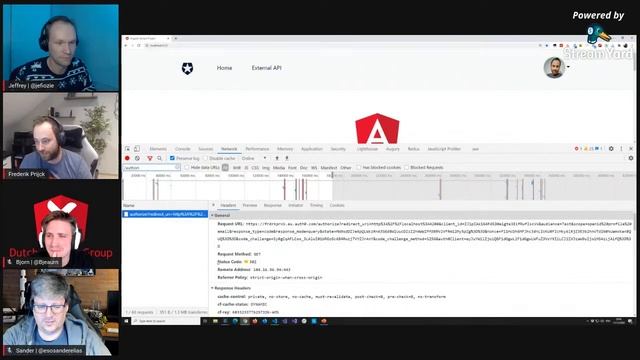Filter network requests by XHR

click(x=237, y=167)
